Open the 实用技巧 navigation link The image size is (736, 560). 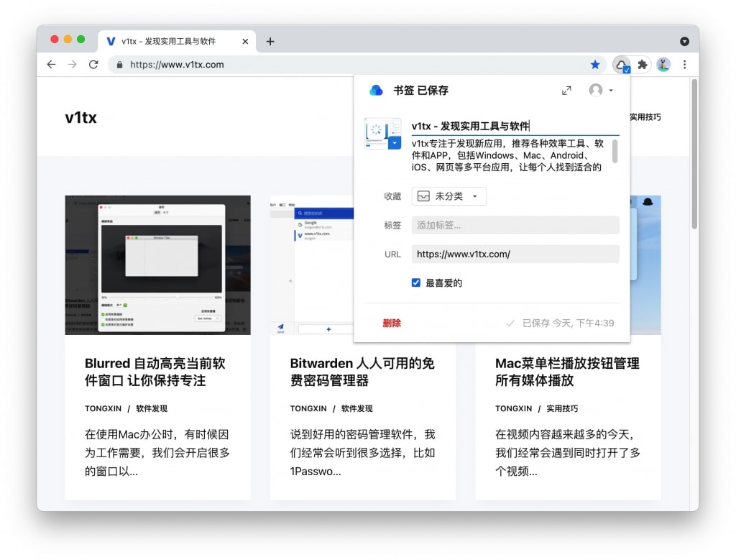coord(645,117)
